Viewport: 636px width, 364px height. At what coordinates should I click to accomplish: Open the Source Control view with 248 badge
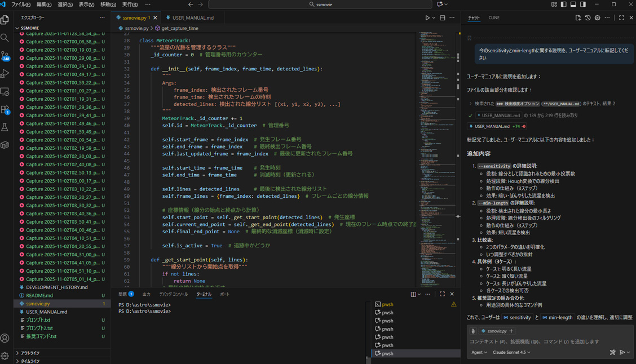coord(5,56)
